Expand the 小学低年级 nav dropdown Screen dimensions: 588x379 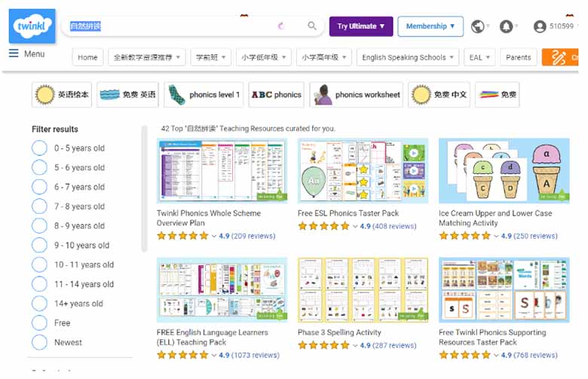tap(263, 57)
